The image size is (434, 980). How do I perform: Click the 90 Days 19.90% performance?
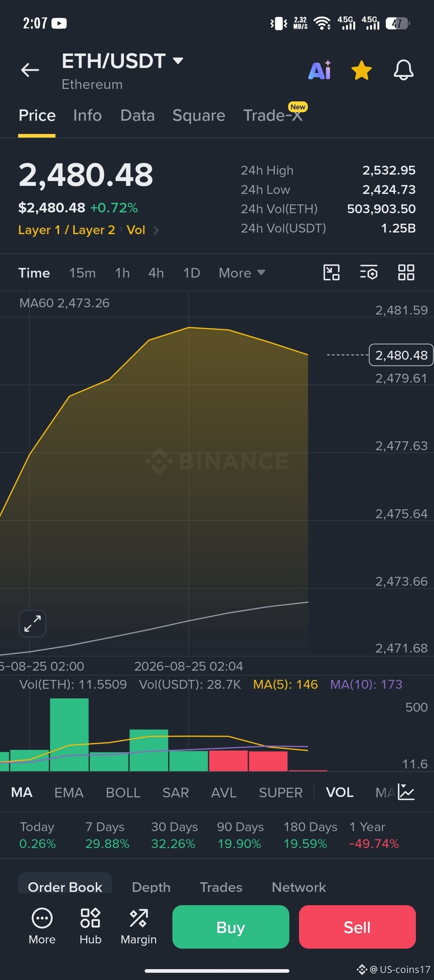coord(240,835)
